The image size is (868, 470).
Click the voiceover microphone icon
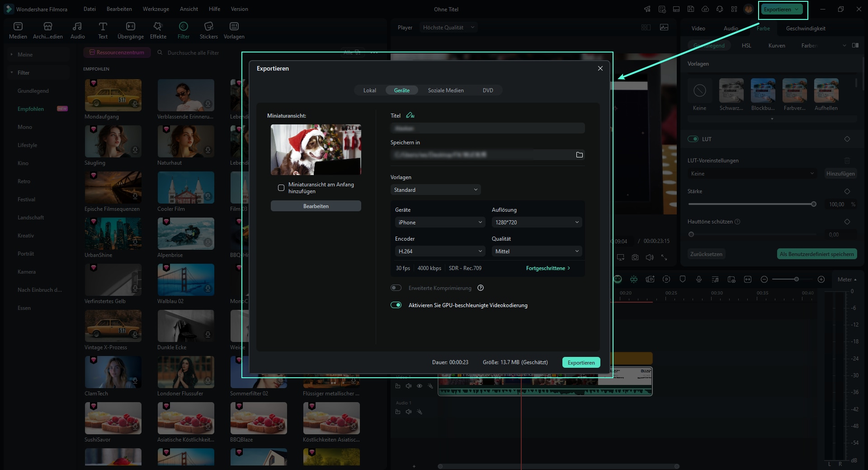[x=699, y=279]
